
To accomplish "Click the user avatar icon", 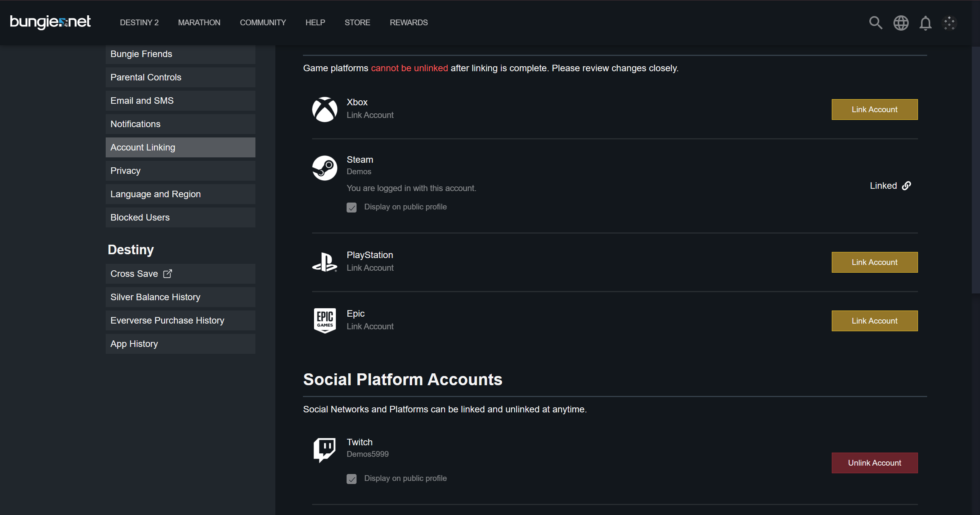I will tap(949, 23).
